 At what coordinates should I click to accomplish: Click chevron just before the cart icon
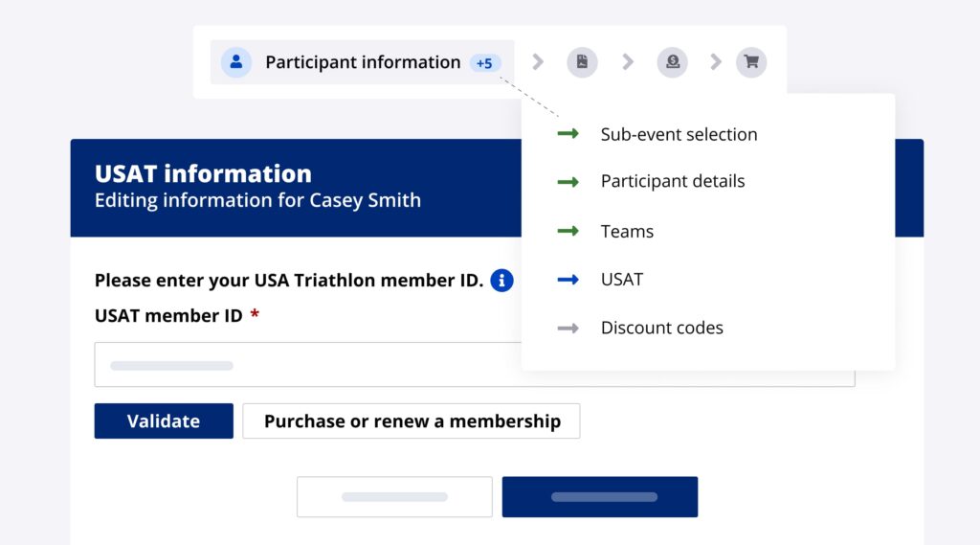[716, 62]
